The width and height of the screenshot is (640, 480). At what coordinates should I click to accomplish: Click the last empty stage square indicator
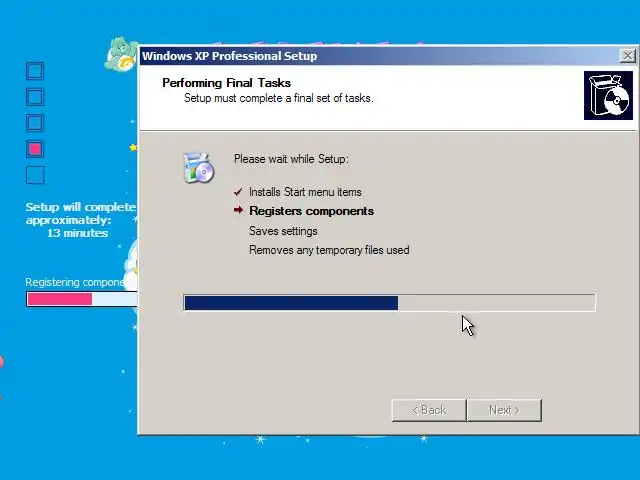(35, 175)
